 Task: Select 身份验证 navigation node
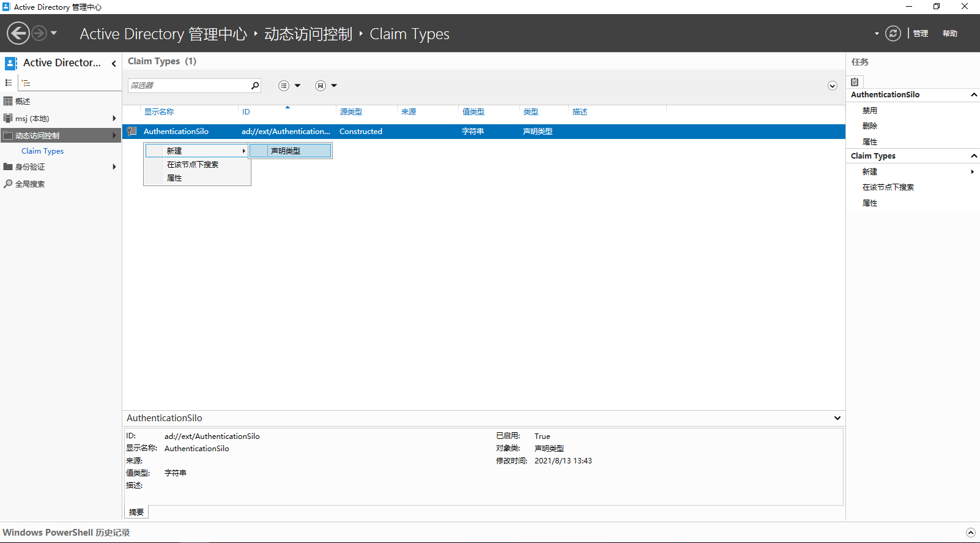pyautogui.click(x=30, y=167)
